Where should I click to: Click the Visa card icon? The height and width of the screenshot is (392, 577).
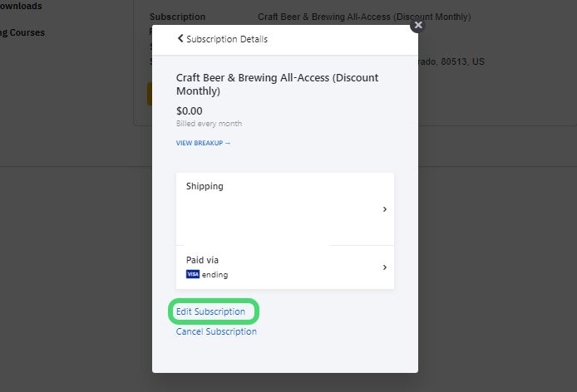[x=193, y=274]
